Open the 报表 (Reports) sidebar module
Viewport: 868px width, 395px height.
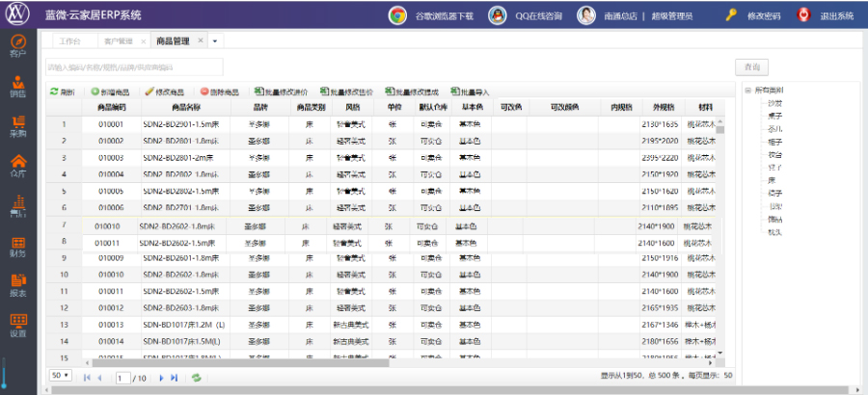(x=17, y=284)
